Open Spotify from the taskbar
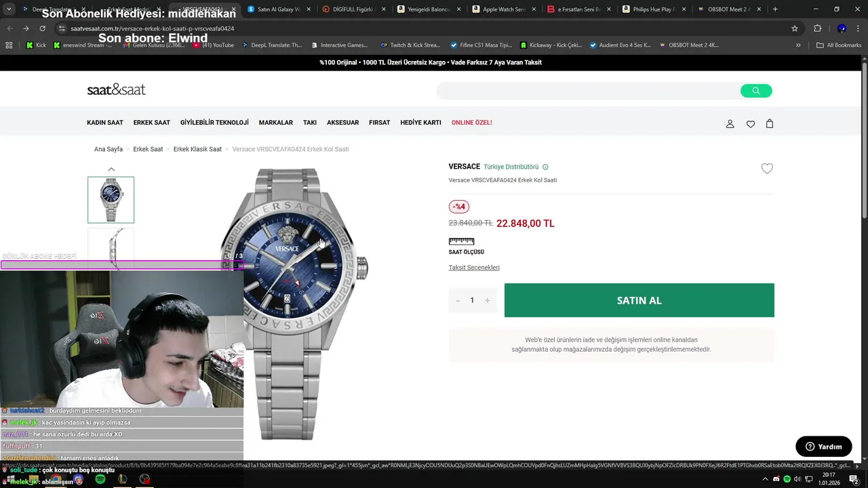 [100, 479]
